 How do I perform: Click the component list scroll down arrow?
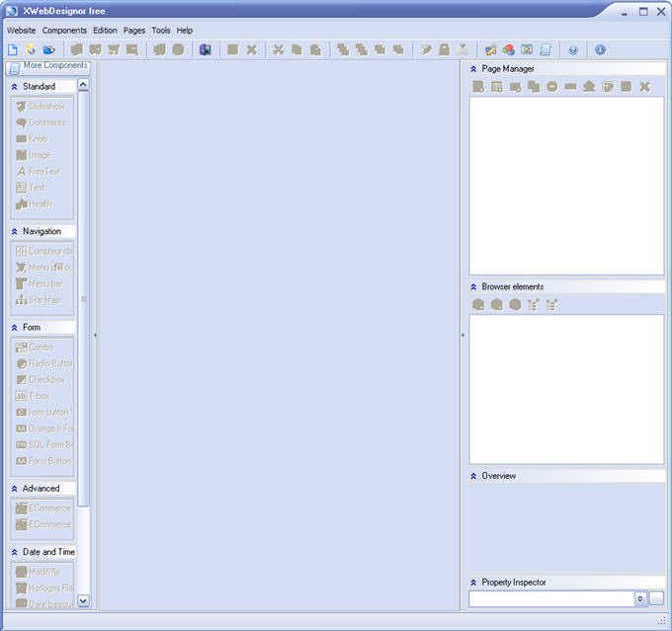pyautogui.click(x=83, y=599)
